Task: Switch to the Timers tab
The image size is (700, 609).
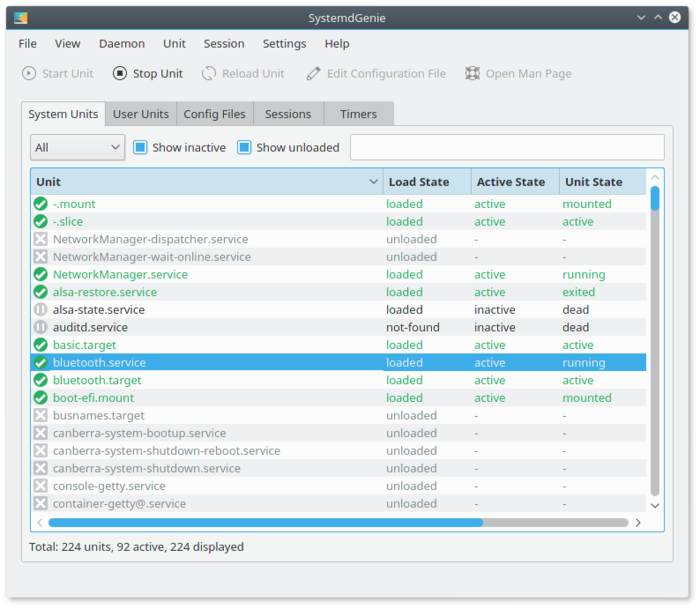Action: pyautogui.click(x=358, y=114)
